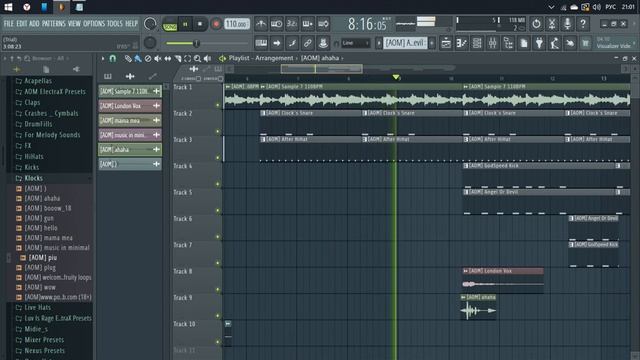Select the playlist slice tool
Screen dimensions: 640x360
pos(178,59)
